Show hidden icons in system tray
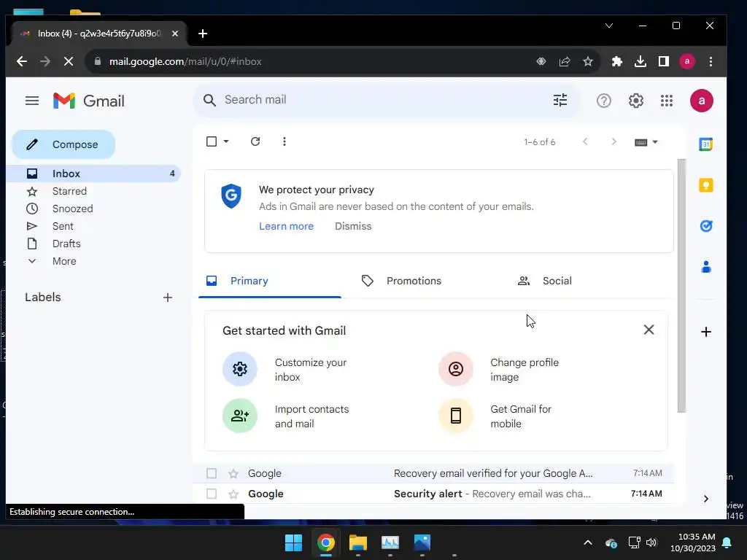Screen dimensions: 747x560 (588, 542)
